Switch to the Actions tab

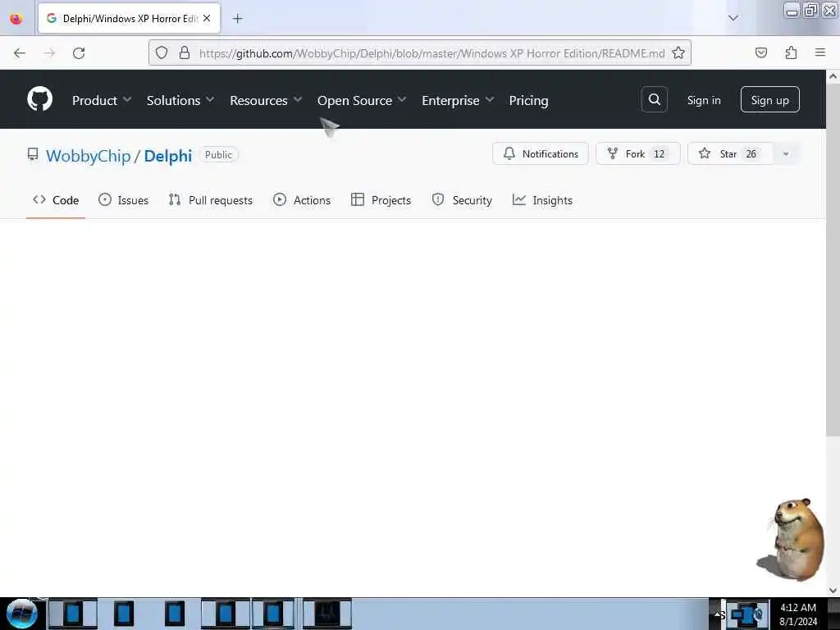(x=302, y=200)
